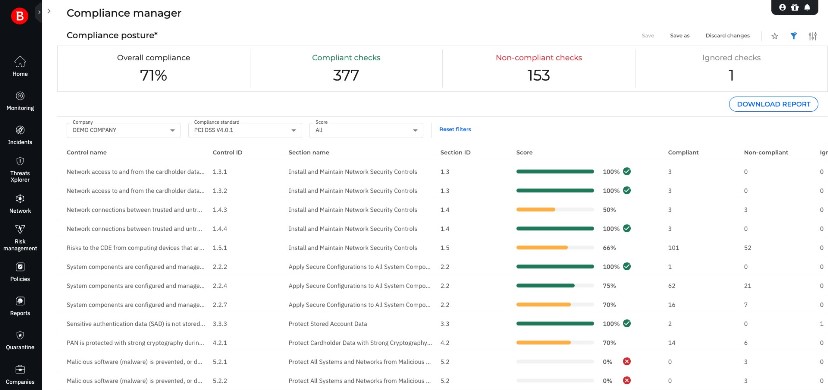Open Risk management in sidebar
Viewport: 828px width, 390px height.
(x=20, y=237)
